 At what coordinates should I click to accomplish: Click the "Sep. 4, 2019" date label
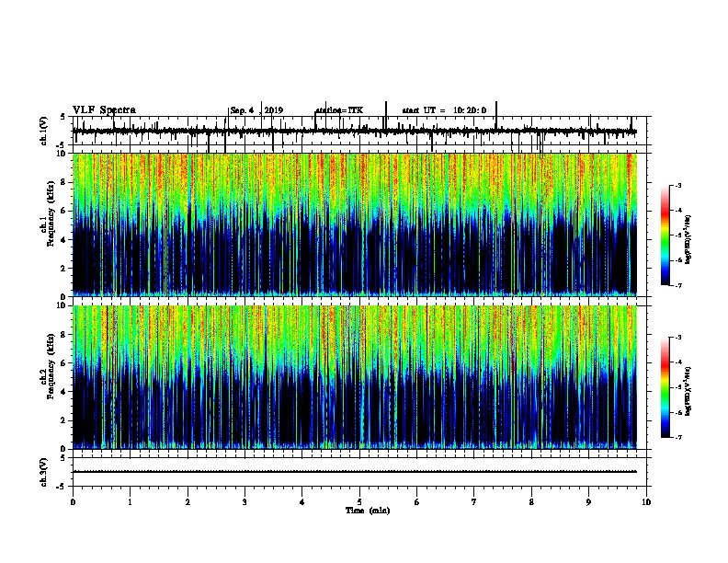click(256, 110)
